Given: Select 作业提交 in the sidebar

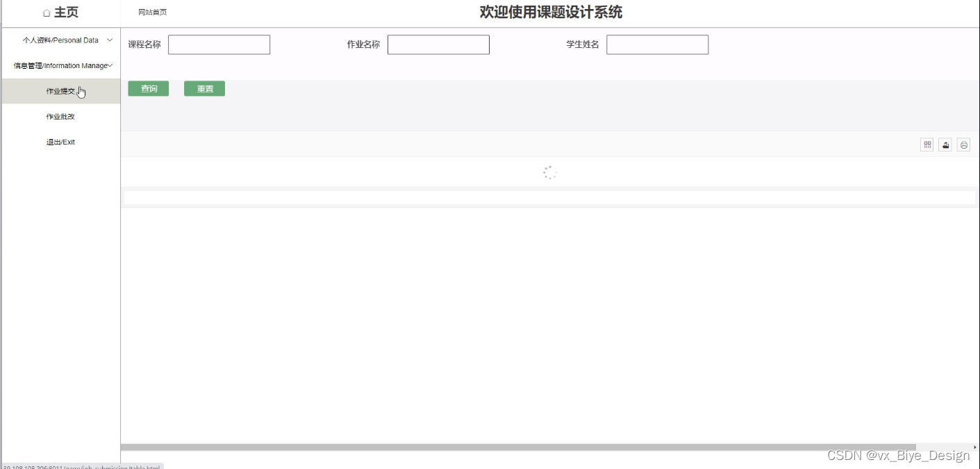Looking at the screenshot, I should pyautogui.click(x=60, y=91).
